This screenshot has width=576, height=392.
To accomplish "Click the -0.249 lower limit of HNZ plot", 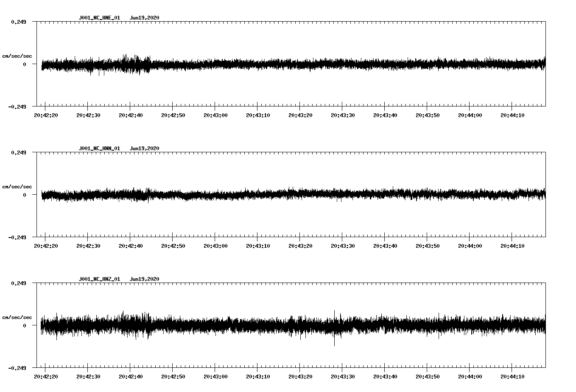I will 17,368.
